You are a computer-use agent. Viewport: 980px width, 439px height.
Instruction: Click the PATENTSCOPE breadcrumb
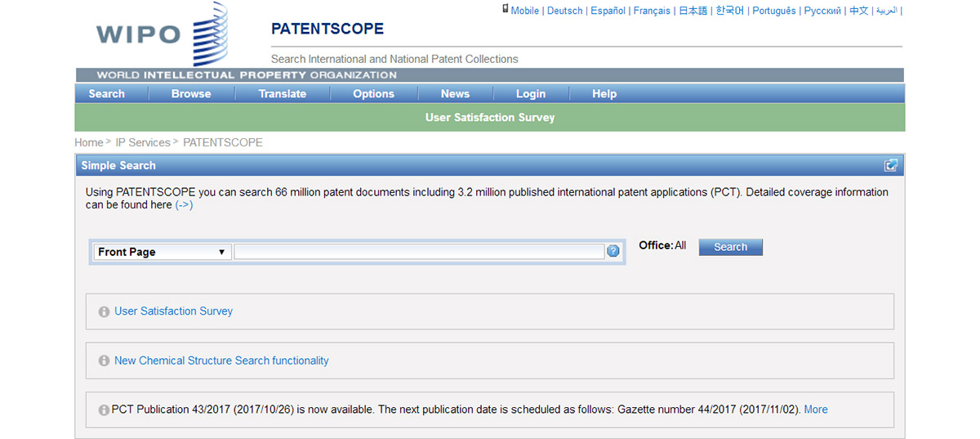tap(223, 142)
